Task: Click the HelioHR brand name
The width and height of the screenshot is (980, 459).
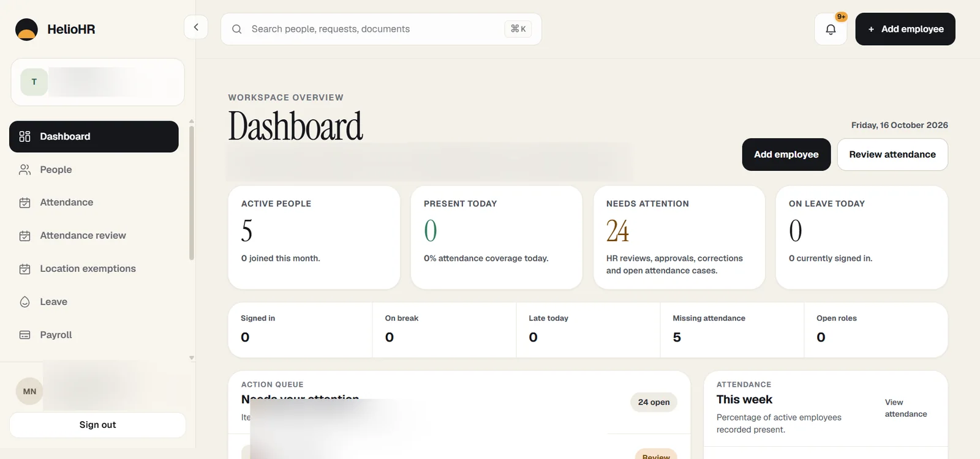Action: click(x=71, y=29)
